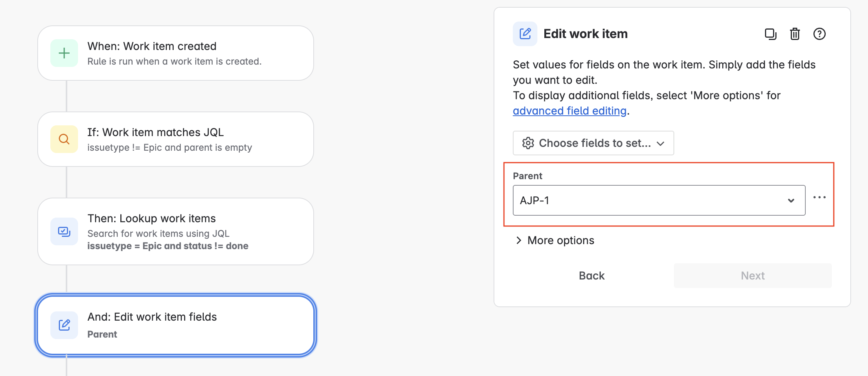The height and width of the screenshot is (376, 868).
Task: Open the three-dot menu beside the Parent field
Action: [820, 197]
